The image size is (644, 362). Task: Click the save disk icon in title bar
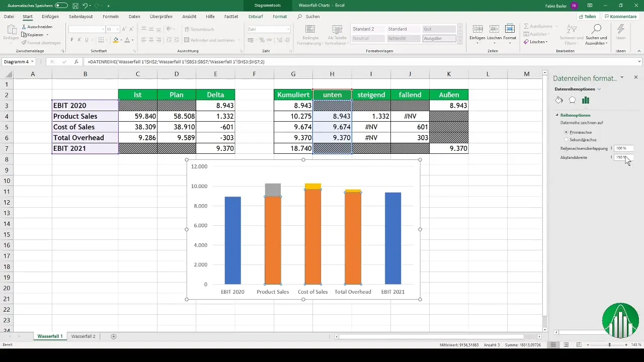point(75,5)
